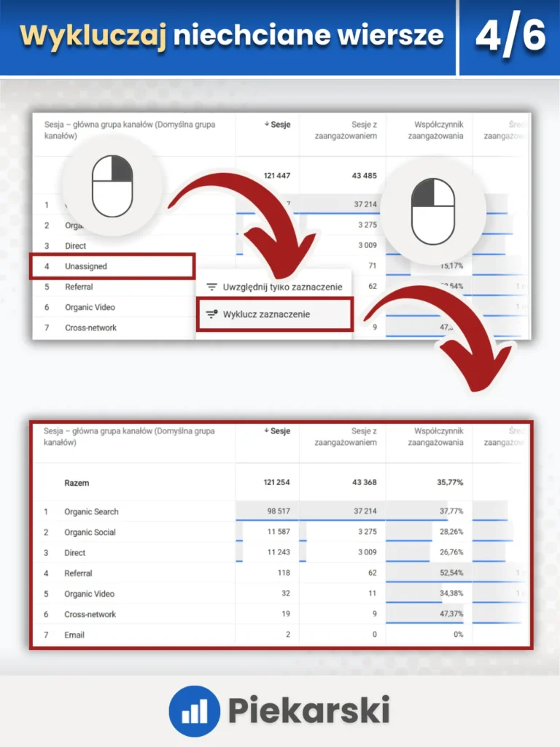
Task: Click the 11 engaged sessions cell for Organic Video
Action: tap(373, 592)
